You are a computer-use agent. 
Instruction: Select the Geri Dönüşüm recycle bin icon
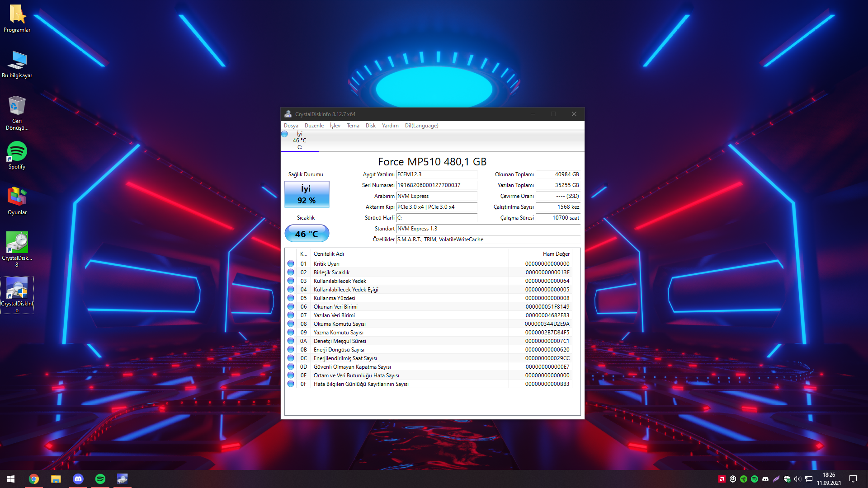[17, 113]
